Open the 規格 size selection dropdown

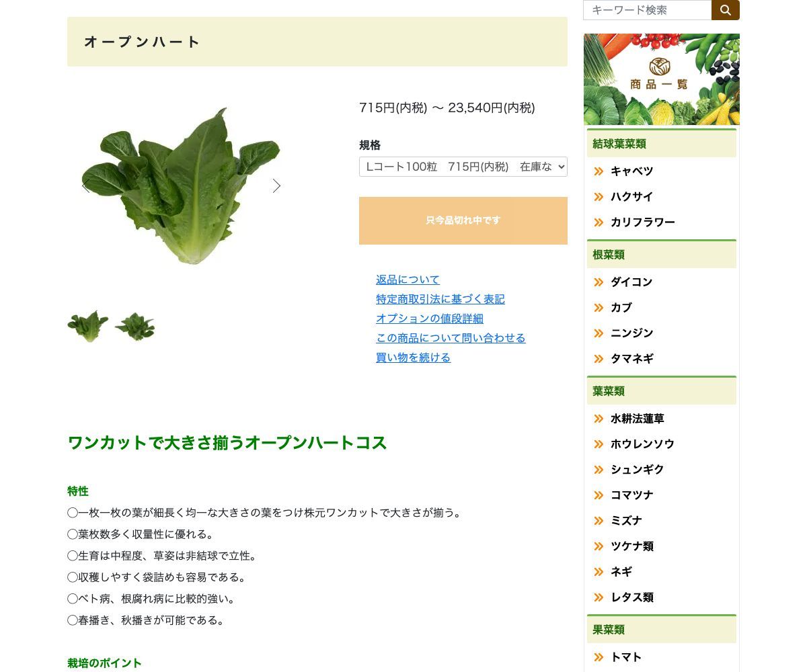pyautogui.click(x=463, y=167)
